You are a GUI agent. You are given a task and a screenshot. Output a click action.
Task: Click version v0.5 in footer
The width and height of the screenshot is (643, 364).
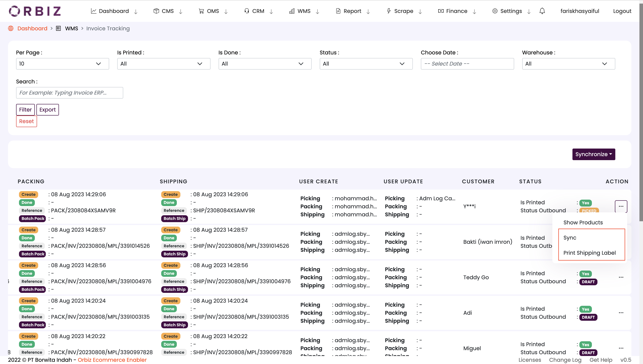click(626, 360)
